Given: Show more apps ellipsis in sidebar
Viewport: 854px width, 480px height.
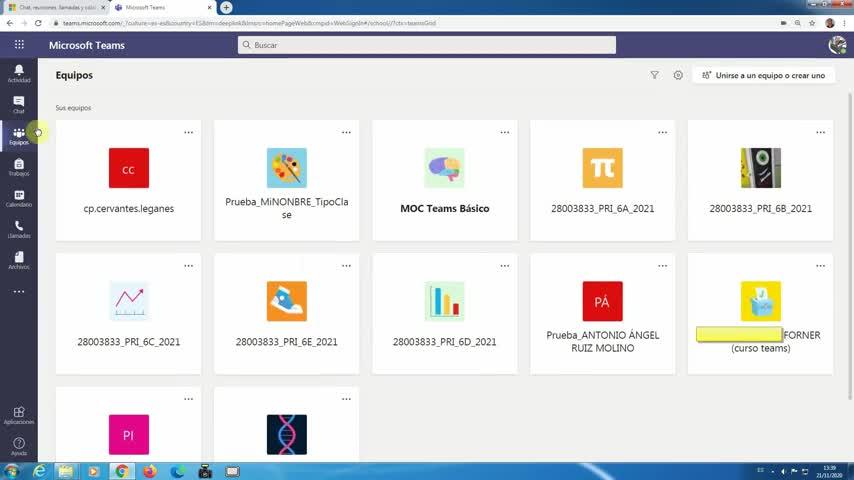Looking at the screenshot, I should (19, 291).
